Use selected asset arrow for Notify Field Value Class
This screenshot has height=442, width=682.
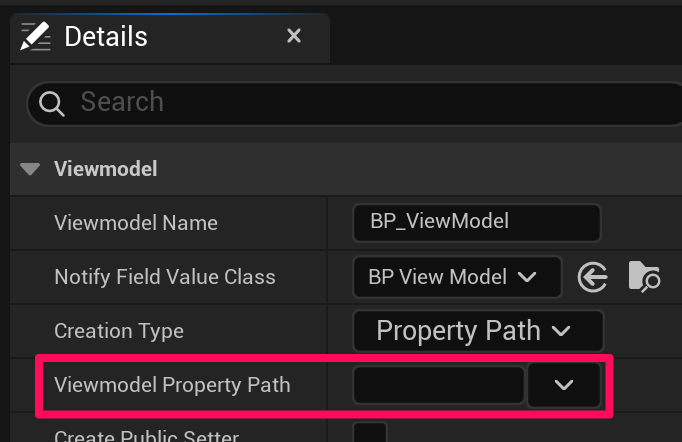(593, 277)
